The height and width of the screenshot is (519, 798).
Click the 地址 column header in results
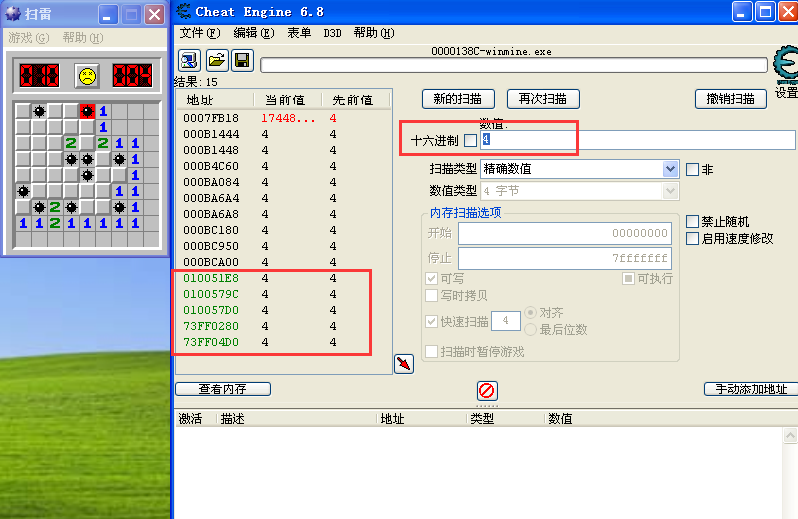(215, 100)
